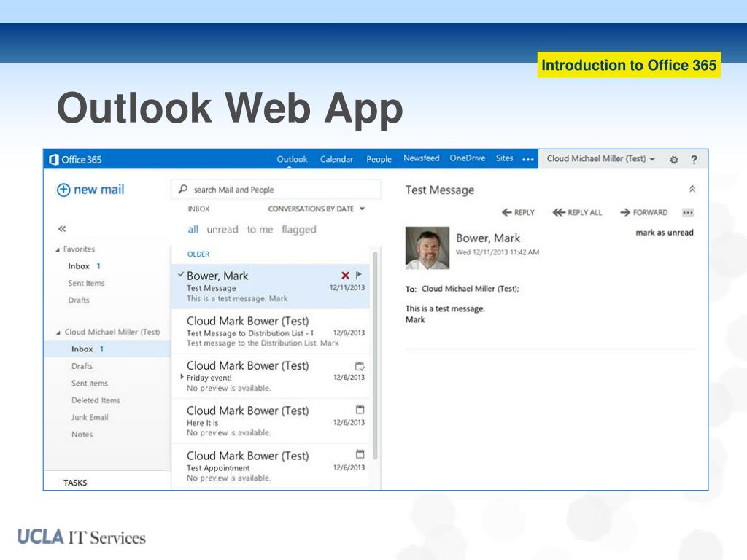Open the Notes folder
The image size is (747, 560).
point(82,435)
